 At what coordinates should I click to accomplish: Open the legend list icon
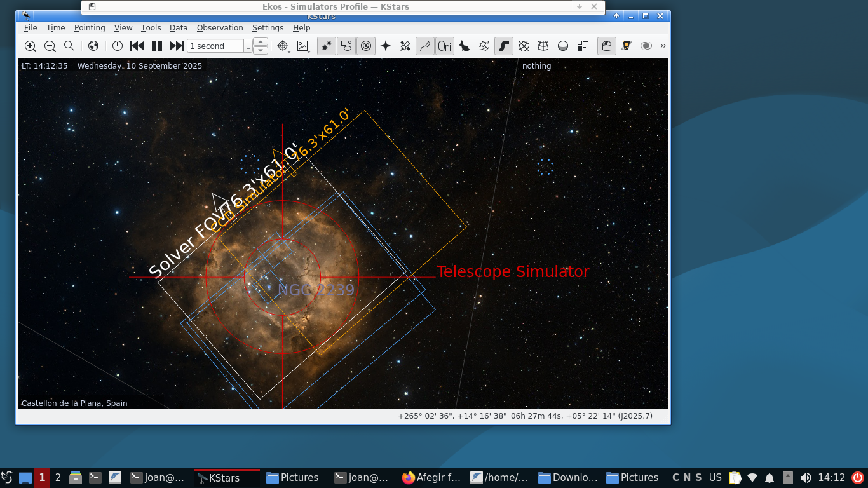tap(583, 46)
